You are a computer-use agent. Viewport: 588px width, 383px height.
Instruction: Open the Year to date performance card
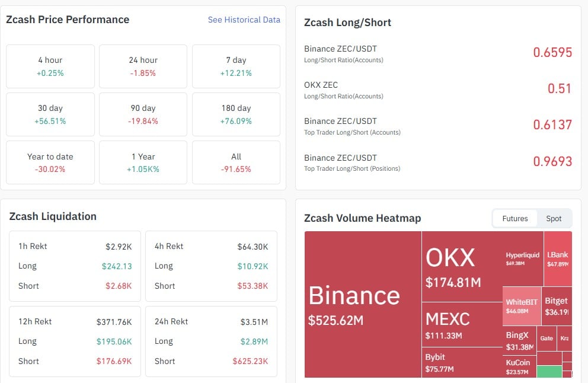click(50, 162)
